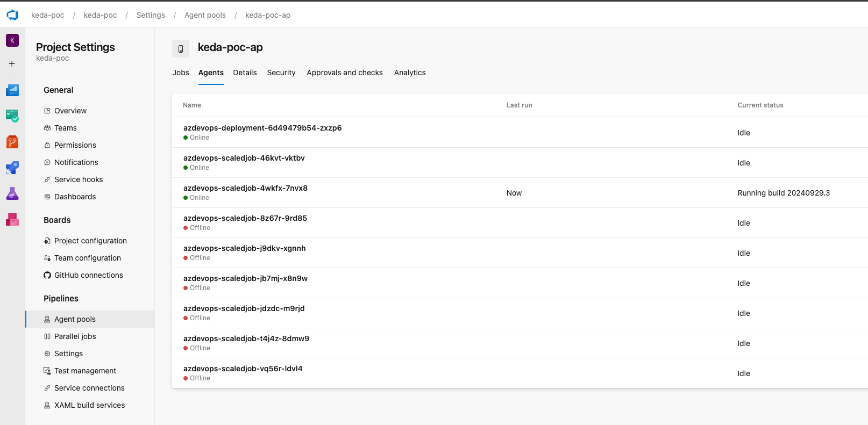Switch to the Analytics tab

[x=410, y=73]
